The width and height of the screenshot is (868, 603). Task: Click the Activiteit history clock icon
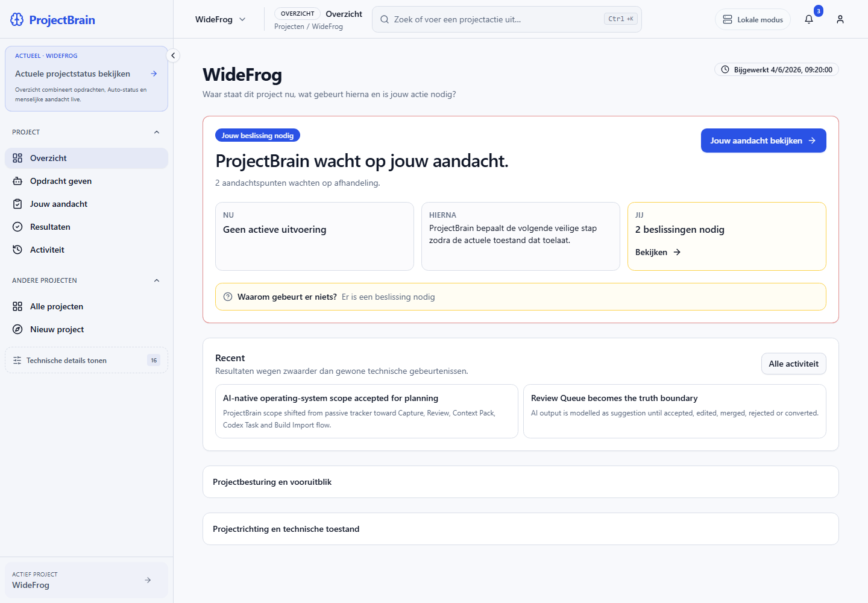pyautogui.click(x=17, y=250)
